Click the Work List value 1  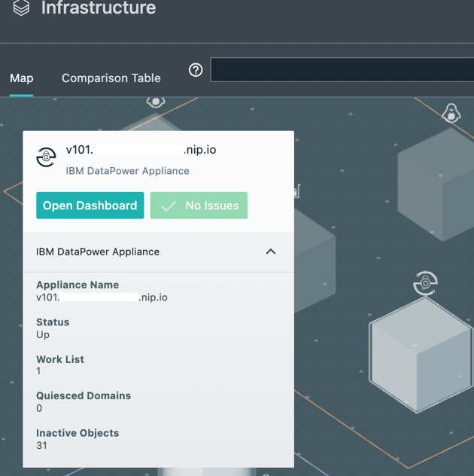[x=38, y=371]
